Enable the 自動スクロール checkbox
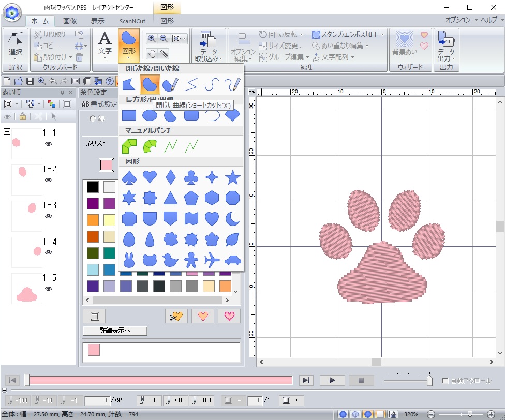505x420 pixels. point(445,381)
